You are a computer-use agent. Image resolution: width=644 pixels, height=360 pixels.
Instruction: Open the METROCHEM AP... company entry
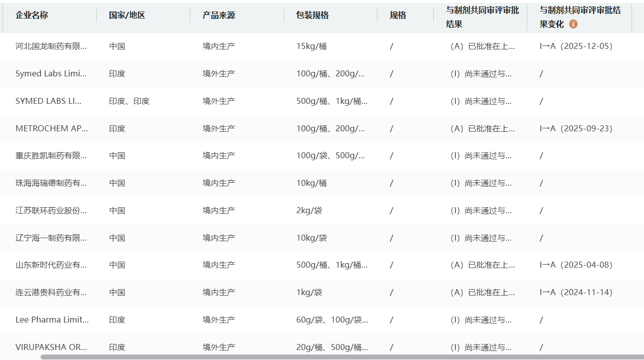pyautogui.click(x=51, y=128)
